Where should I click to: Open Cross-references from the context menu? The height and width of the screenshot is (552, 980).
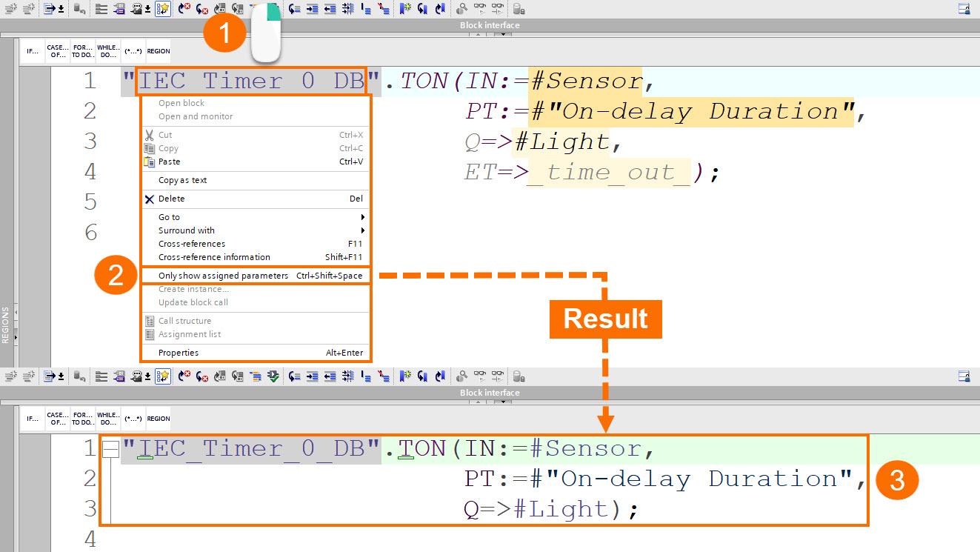(255, 244)
